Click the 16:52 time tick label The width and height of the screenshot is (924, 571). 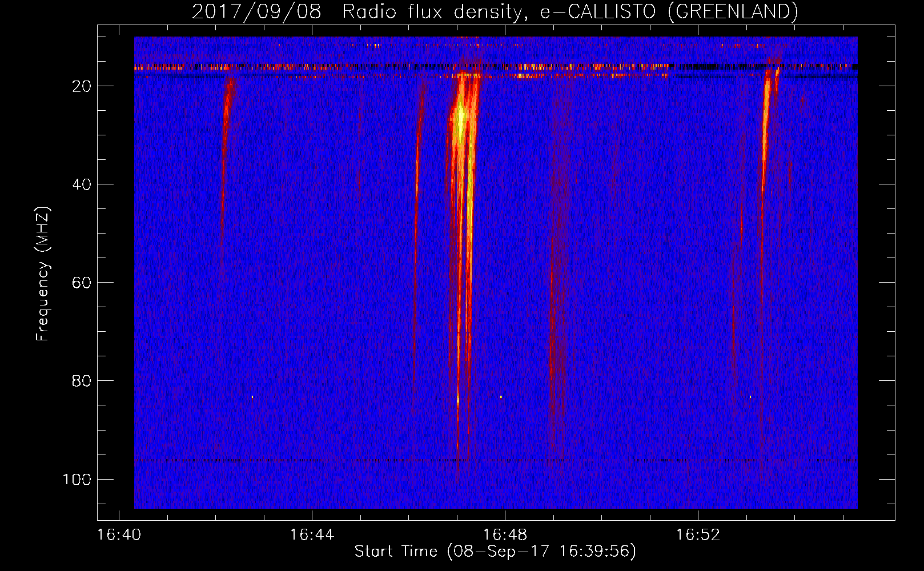point(698,535)
